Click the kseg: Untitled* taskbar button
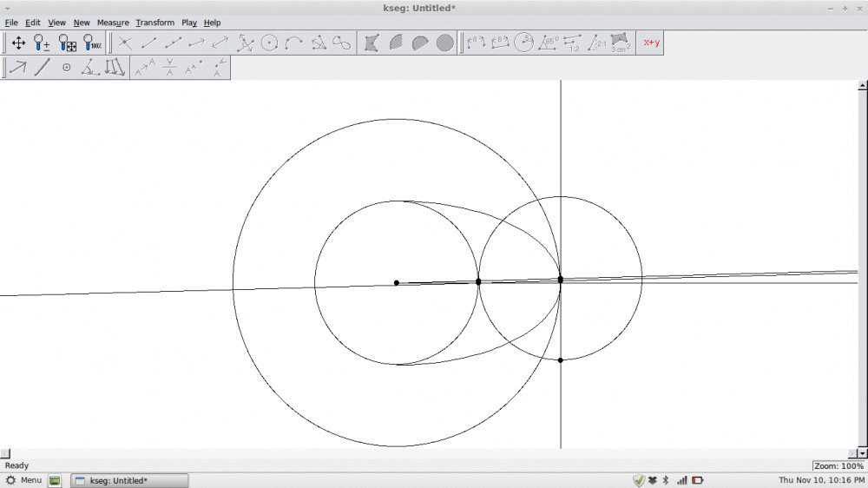 click(x=128, y=480)
